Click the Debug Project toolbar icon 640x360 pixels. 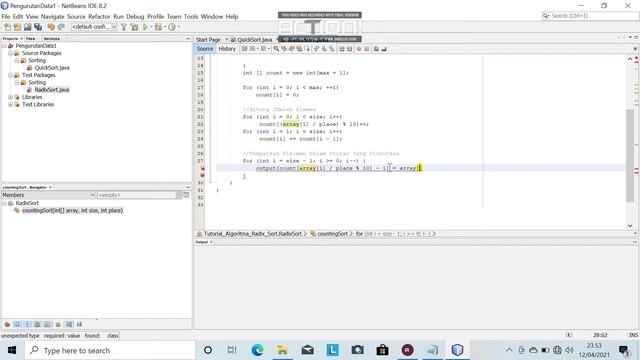tap(158, 27)
